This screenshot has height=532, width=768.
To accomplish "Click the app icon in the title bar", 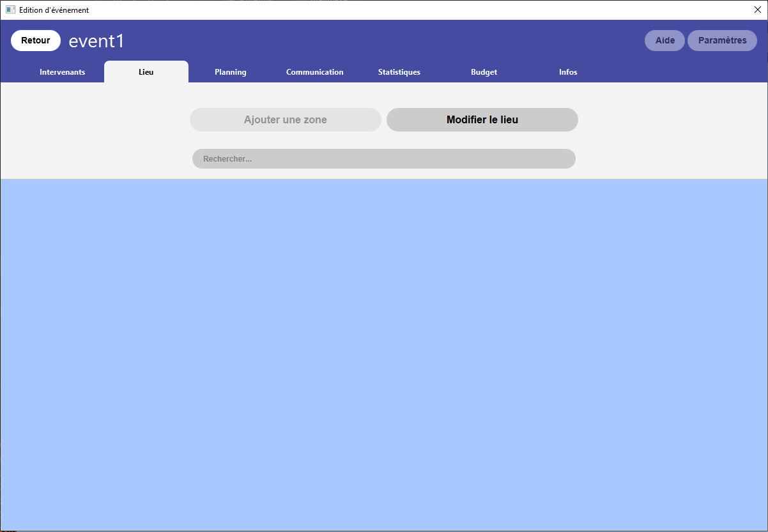I will (x=10, y=10).
